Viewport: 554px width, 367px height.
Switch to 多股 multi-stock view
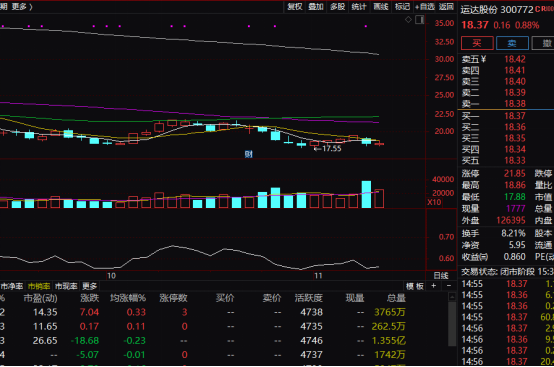click(337, 6)
